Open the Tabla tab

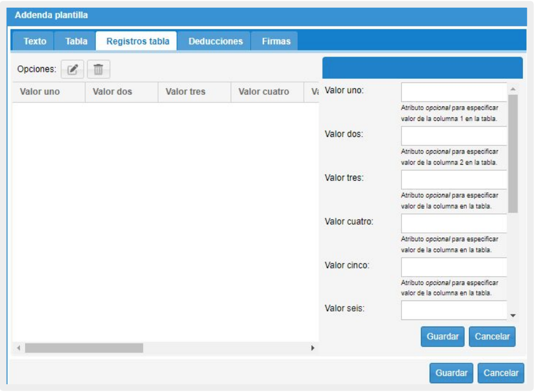point(77,42)
